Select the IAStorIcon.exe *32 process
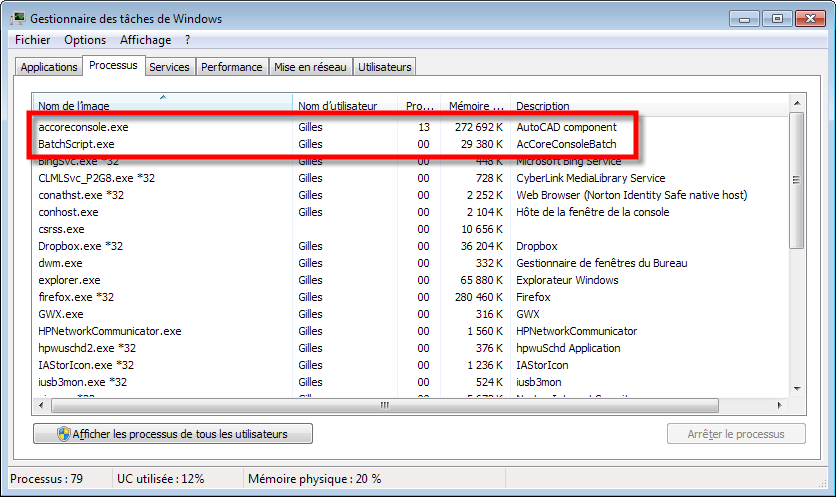 point(411,365)
